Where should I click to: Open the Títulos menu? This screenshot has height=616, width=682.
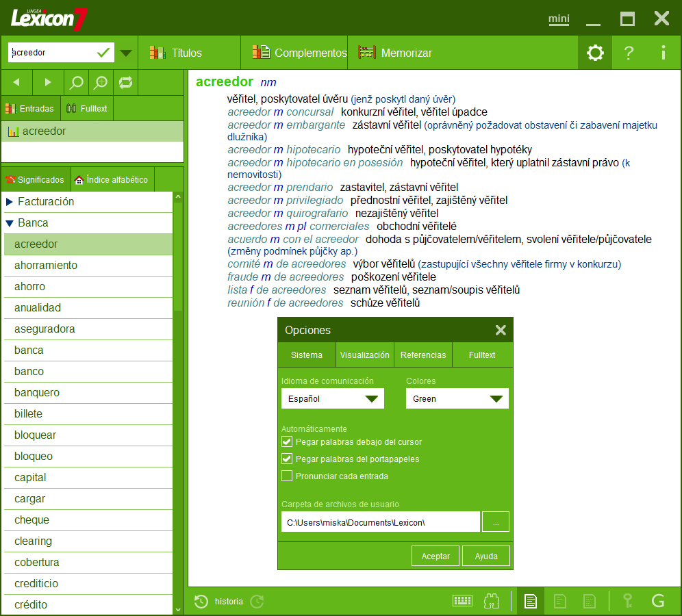[x=189, y=53]
